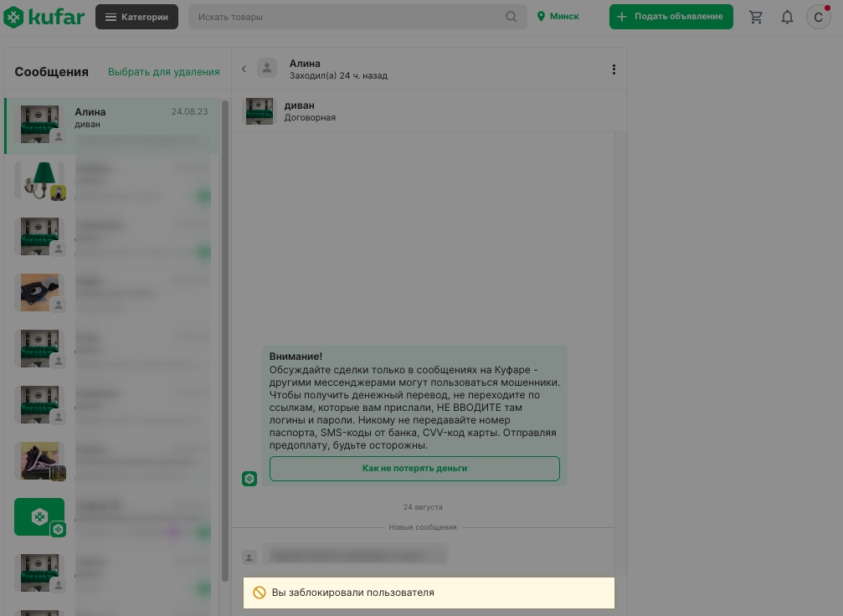This screenshot has width=843, height=616.
Task: Open the shopping cart
Action: pos(756,18)
